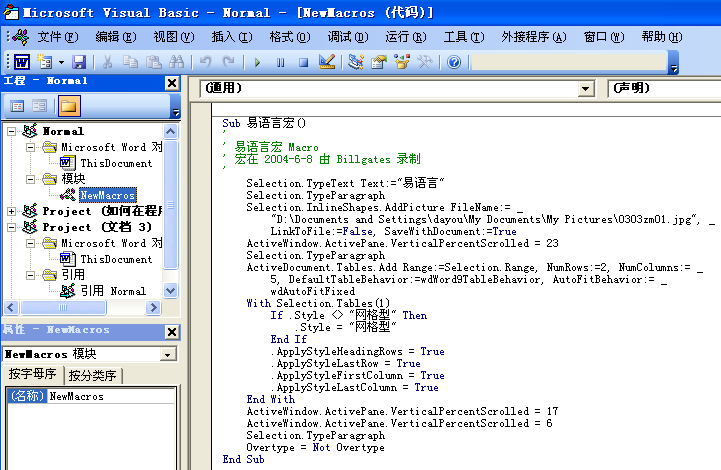Open the 文件(F) menu
The width and height of the screenshot is (721, 470).
(x=57, y=37)
